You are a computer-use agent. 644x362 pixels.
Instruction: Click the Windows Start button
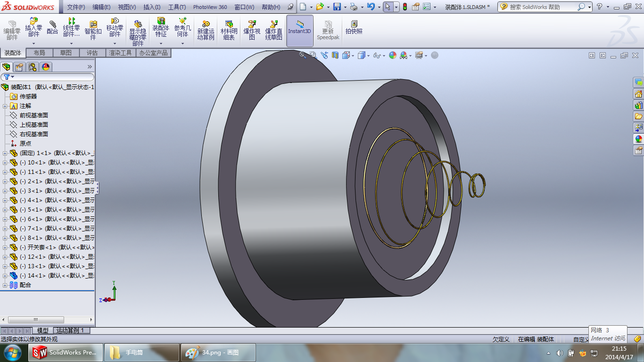(13, 353)
